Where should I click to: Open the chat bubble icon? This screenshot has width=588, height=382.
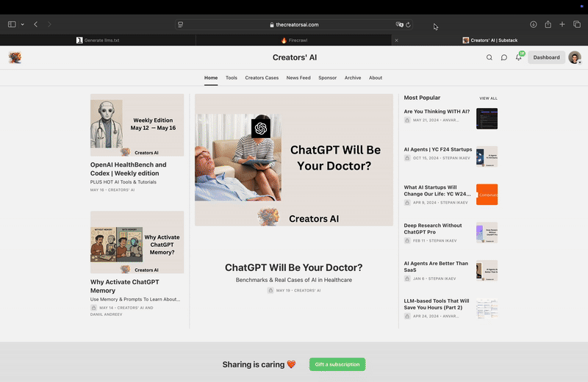(504, 57)
